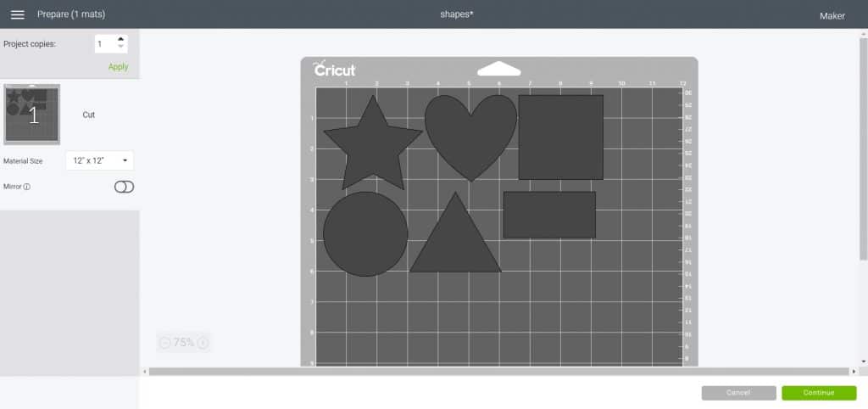Click the Cancel button
Image resolution: width=868 pixels, height=409 pixels.
(738, 393)
